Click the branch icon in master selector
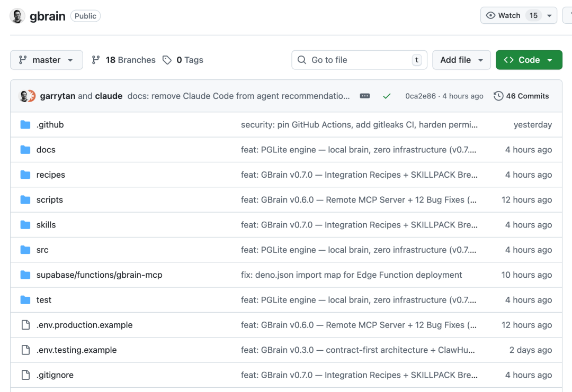Image resolution: width=572 pixels, height=392 pixels. coord(23,60)
